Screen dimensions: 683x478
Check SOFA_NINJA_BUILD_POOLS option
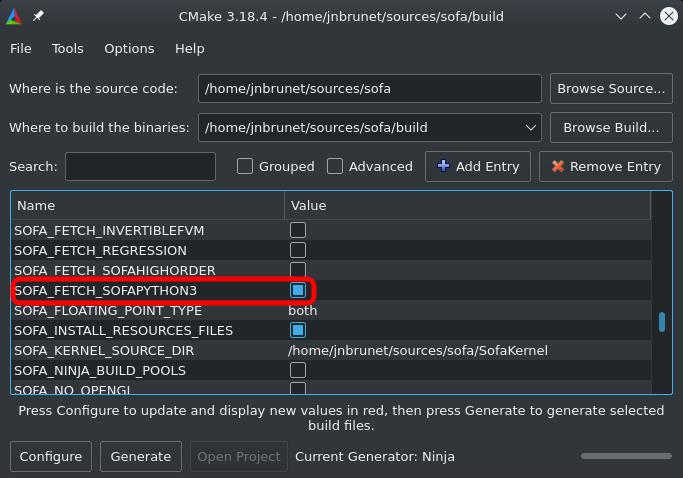pos(298,370)
